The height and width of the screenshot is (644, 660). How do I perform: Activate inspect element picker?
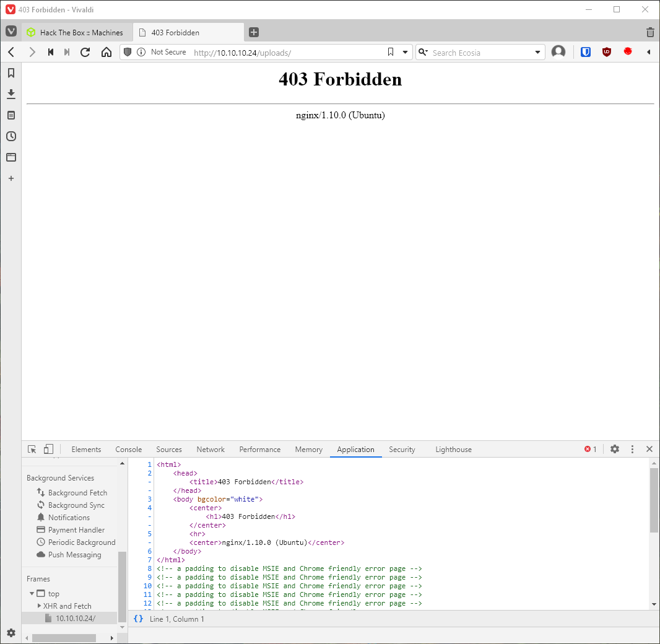(32, 449)
